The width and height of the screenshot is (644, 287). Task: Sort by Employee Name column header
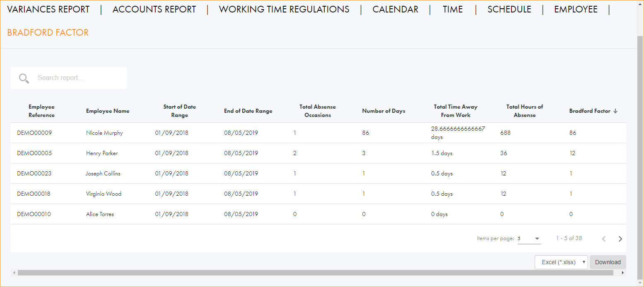point(108,111)
